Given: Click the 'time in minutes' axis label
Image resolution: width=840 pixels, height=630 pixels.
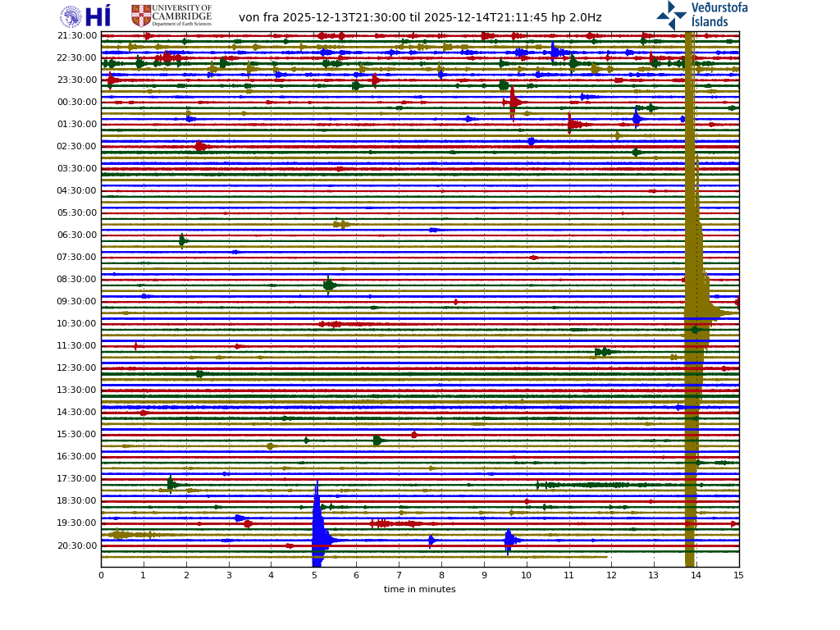Looking at the screenshot, I should pyautogui.click(x=419, y=589).
